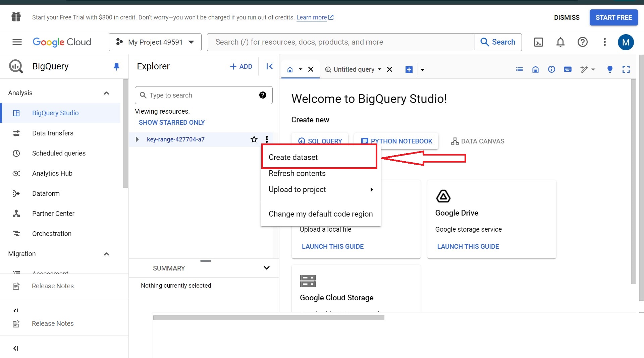This screenshot has width=644, height=358.
Task: Create a new query with plus icon
Action: point(409,69)
